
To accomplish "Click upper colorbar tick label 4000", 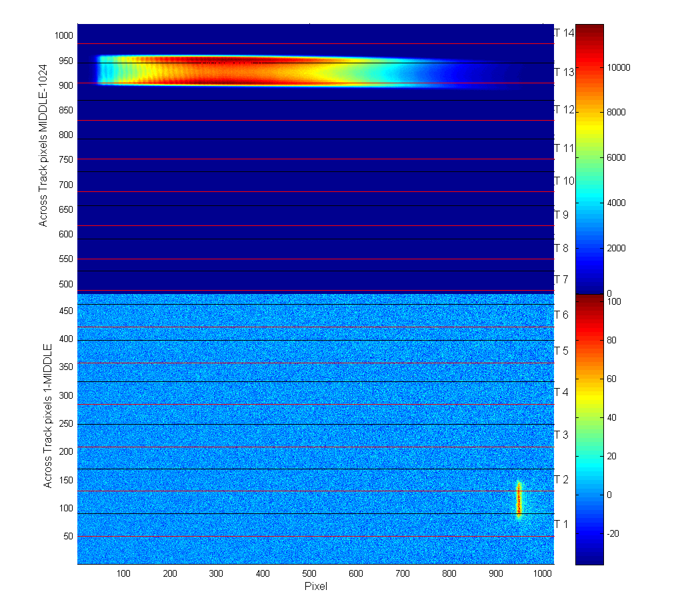I will point(616,203).
